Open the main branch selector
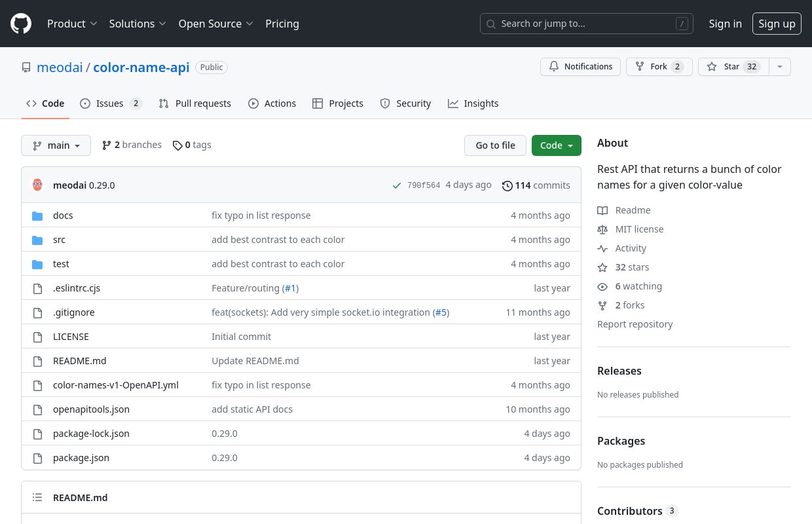This screenshot has width=812, height=524. (56, 145)
